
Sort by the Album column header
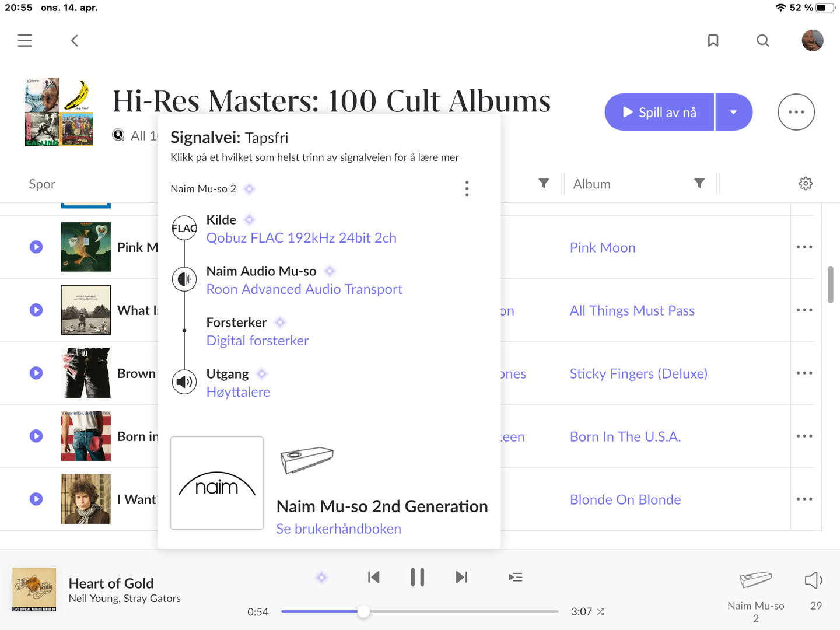[x=592, y=184]
